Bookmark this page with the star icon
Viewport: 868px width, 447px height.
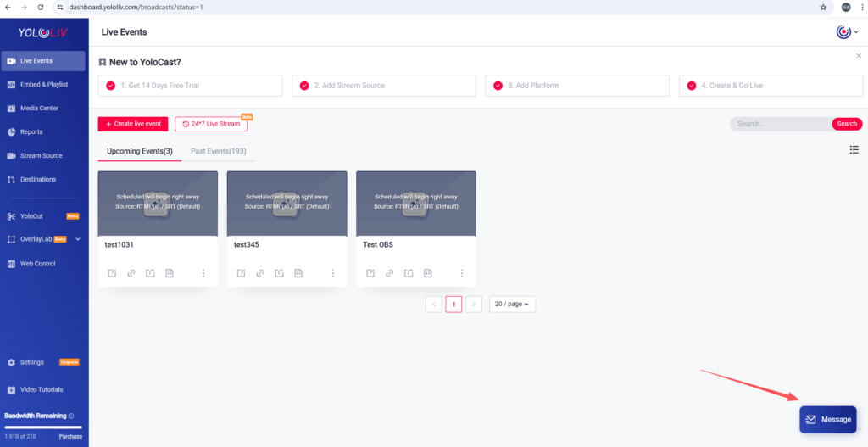tap(823, 7)
